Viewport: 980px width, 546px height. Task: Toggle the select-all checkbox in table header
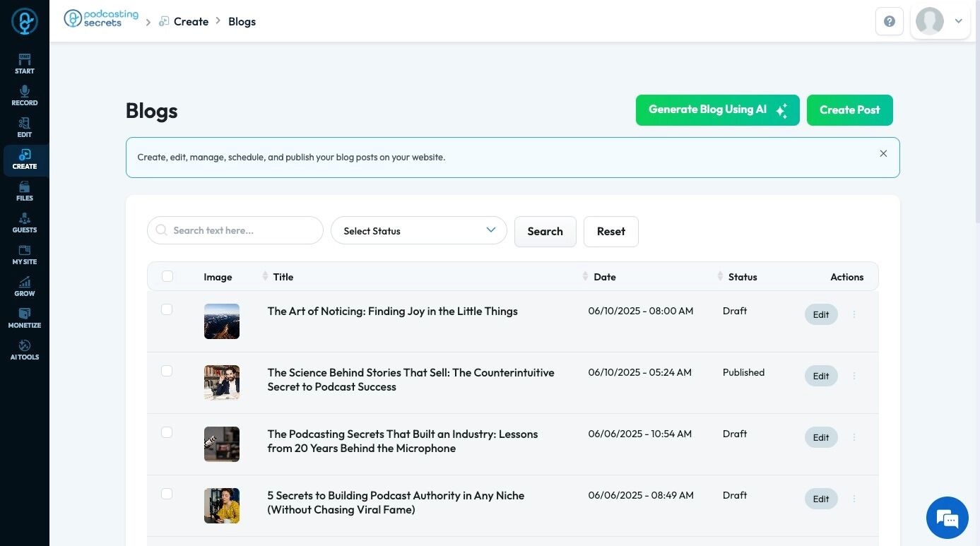coord(167,276)
